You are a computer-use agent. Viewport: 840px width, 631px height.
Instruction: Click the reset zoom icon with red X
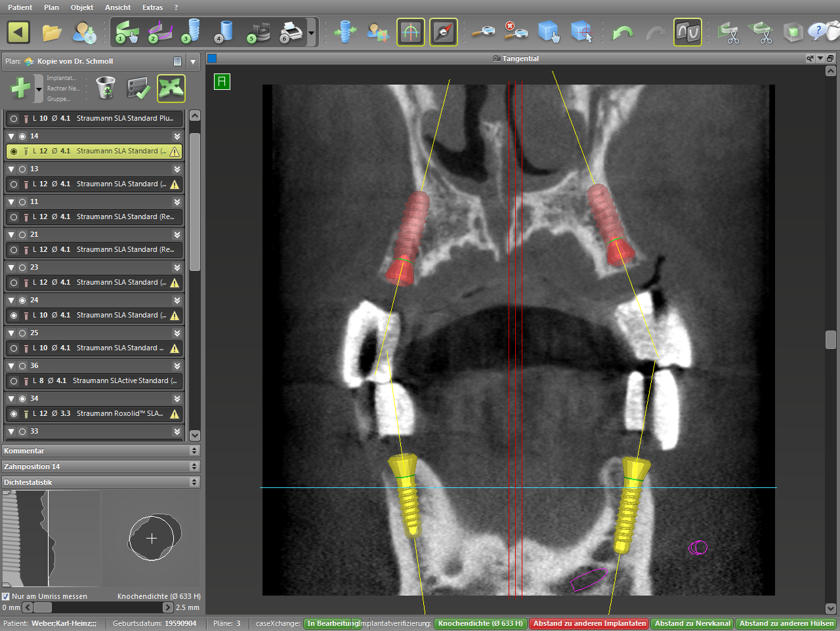click(516, 31)
